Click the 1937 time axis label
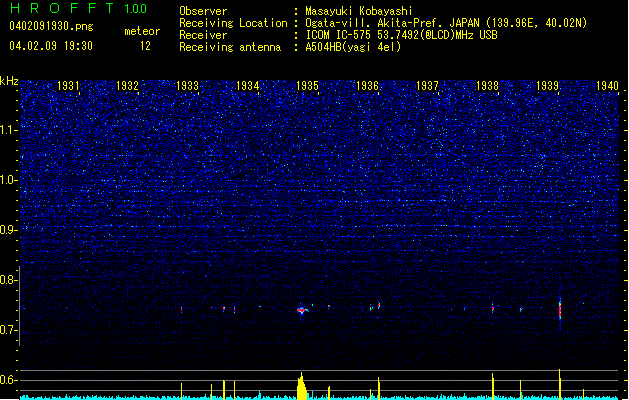This screenshot has height=400, width=629. pyautogui.click(x=427, y=86)
